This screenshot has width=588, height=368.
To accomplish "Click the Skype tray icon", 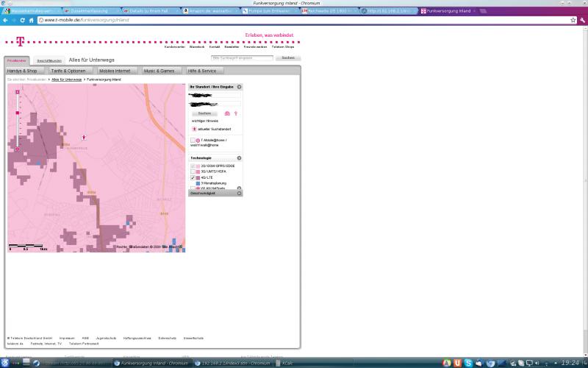I will click(x=468, y=363).
